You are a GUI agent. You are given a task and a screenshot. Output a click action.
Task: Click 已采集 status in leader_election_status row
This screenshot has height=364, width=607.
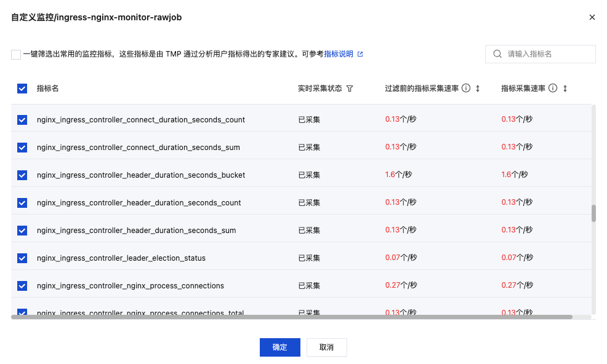[309, 258]
